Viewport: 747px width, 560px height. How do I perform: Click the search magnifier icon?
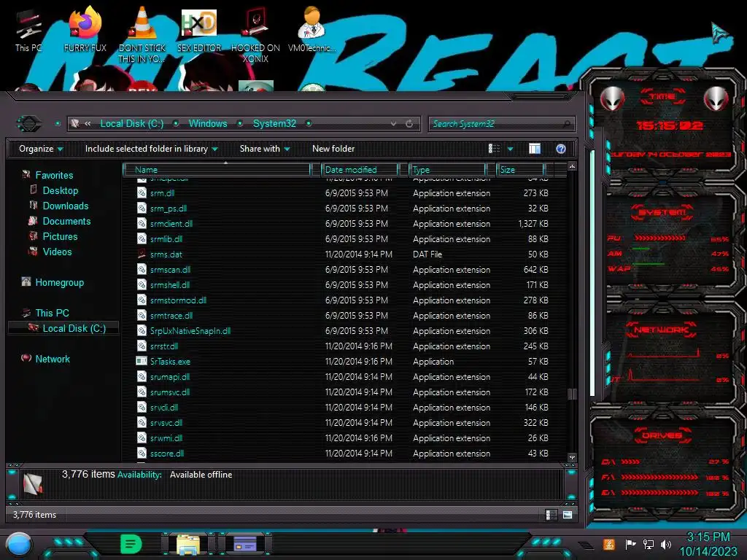pos(566,124)
